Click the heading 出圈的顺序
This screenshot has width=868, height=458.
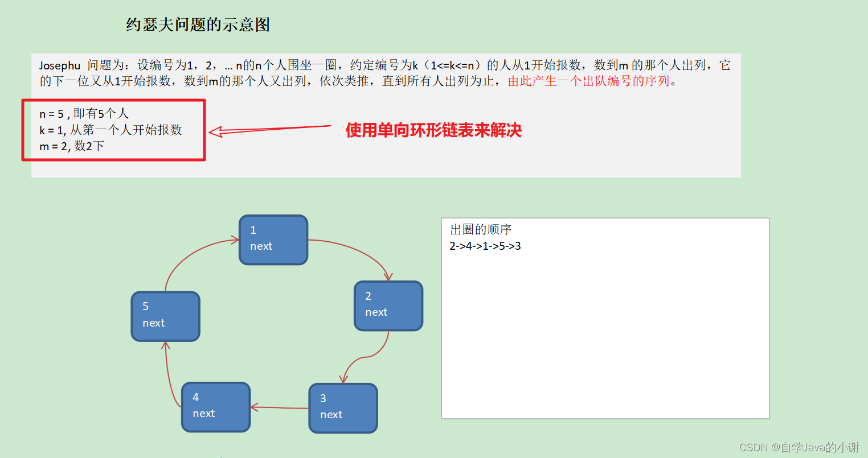481,229
